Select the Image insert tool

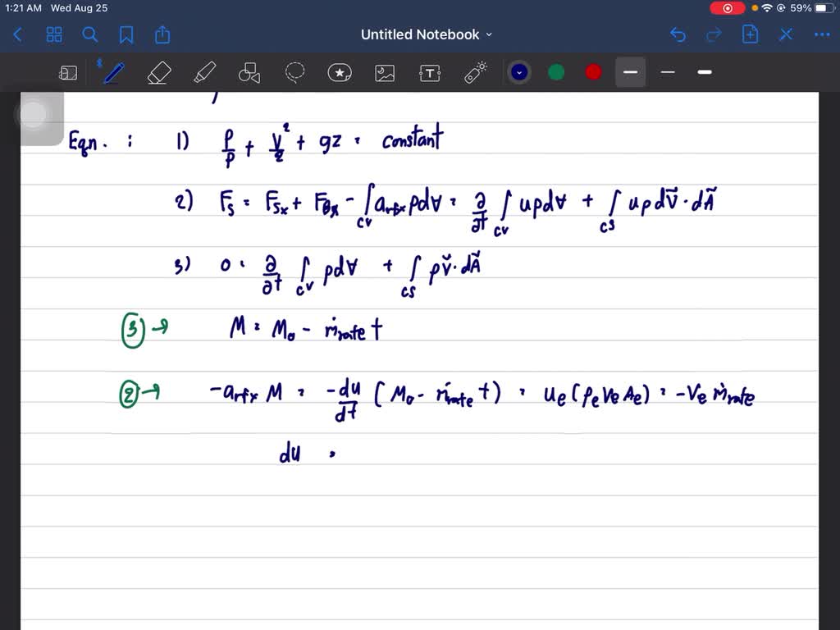coord(385,73)
